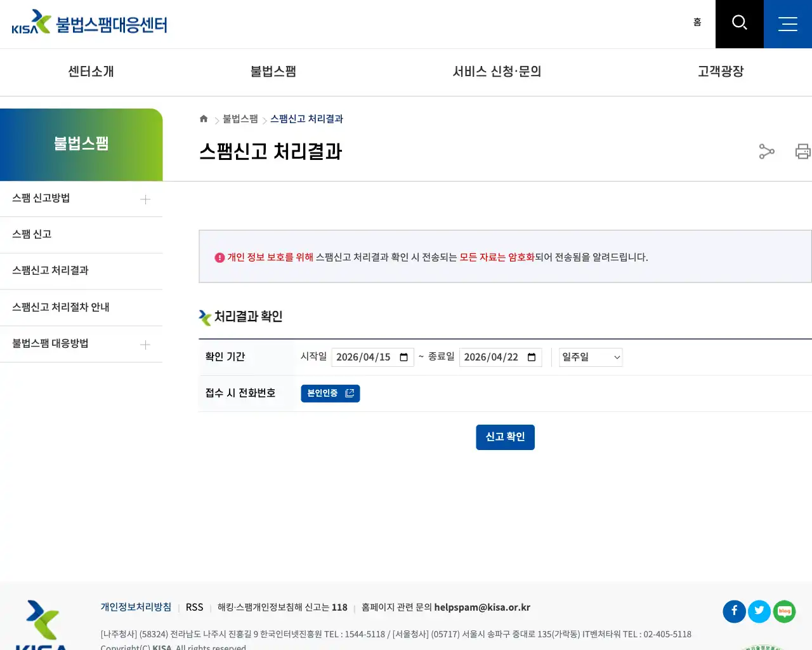Open the calendar picker for 시작일
The height and width of the screenshot is (650, 812).
click(404, 357)
